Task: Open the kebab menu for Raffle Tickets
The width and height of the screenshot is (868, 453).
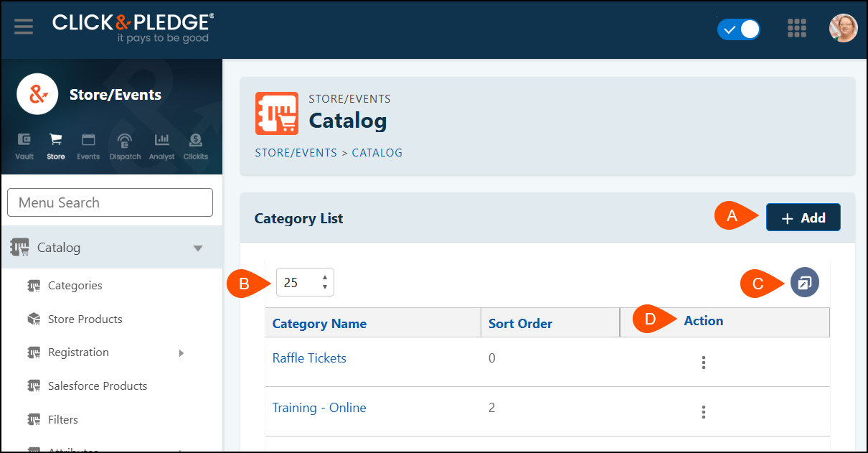Action: 704,363
